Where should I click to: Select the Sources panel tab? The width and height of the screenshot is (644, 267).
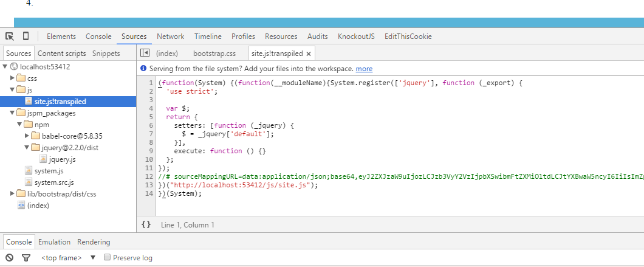(134, 36)
